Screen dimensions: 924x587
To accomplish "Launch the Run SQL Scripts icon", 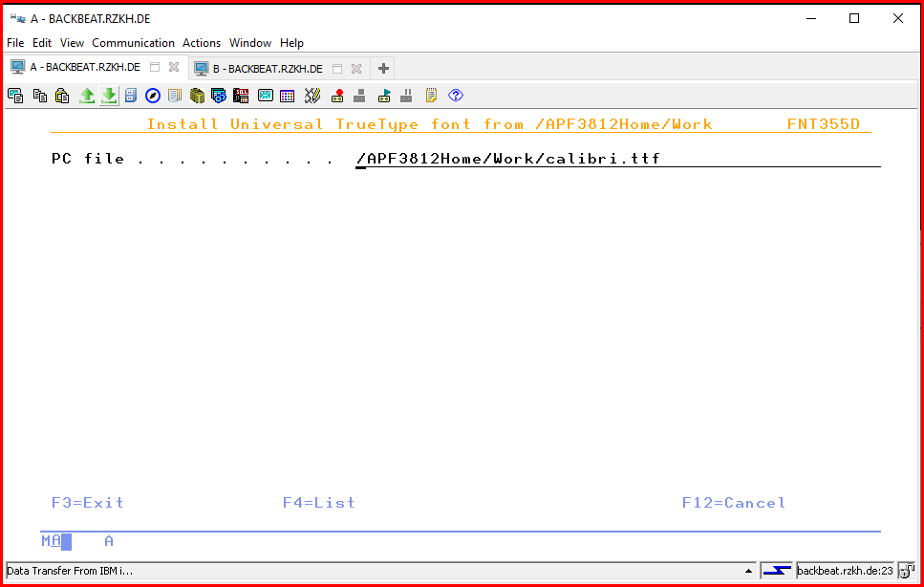I will click(x=241, y=96).
